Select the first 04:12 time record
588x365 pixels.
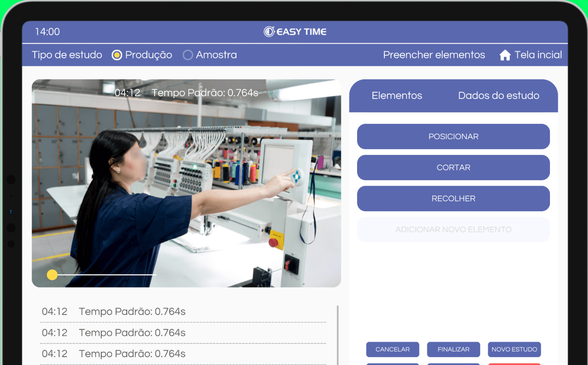[113, 312]
